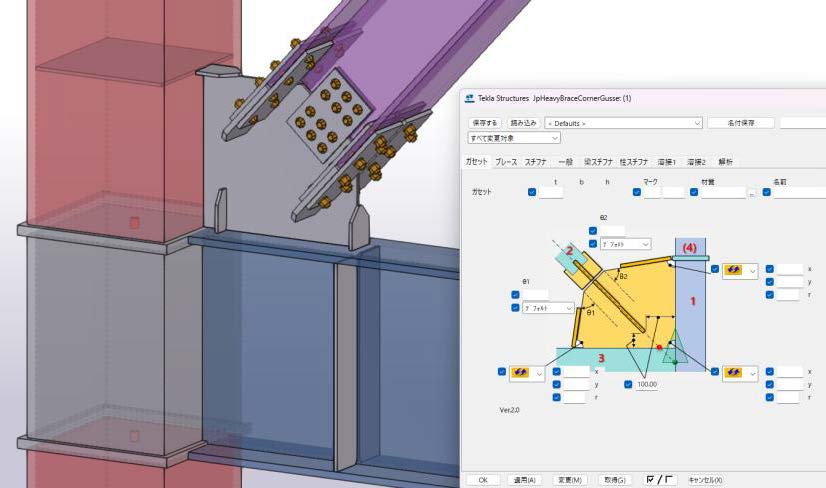Open the 柱スチフナ tab

(634, 162)
